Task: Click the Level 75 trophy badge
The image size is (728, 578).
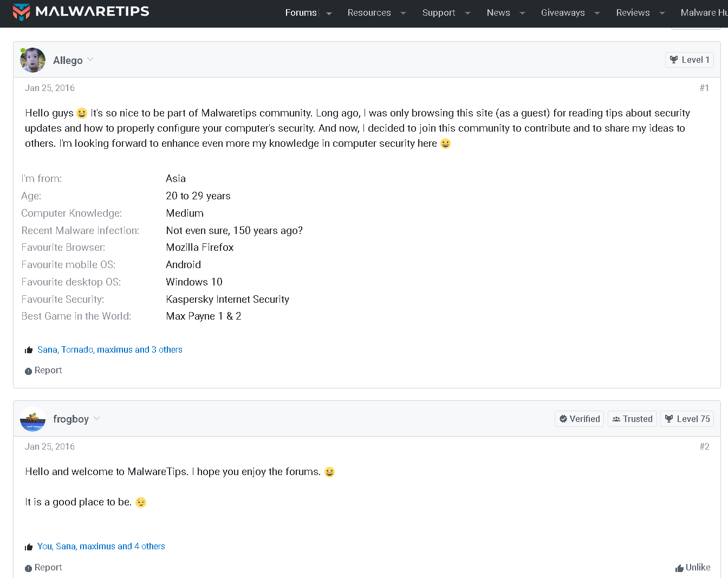Action: [x=687, y=419]
